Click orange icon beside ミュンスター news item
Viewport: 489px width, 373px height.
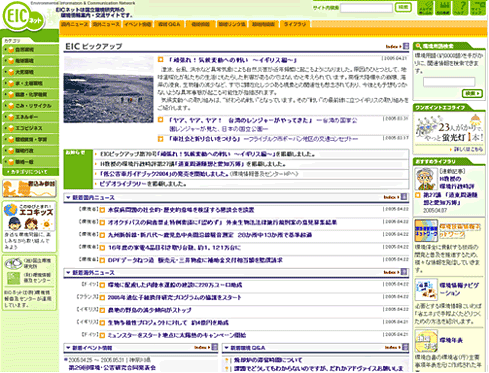click(102, 336)
